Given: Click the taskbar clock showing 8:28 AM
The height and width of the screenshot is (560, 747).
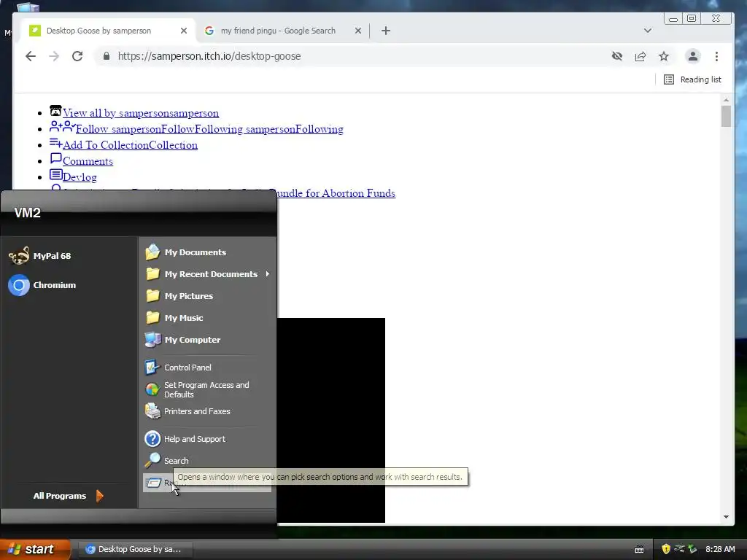Looking at the screenshot, I should pos(720,549).
